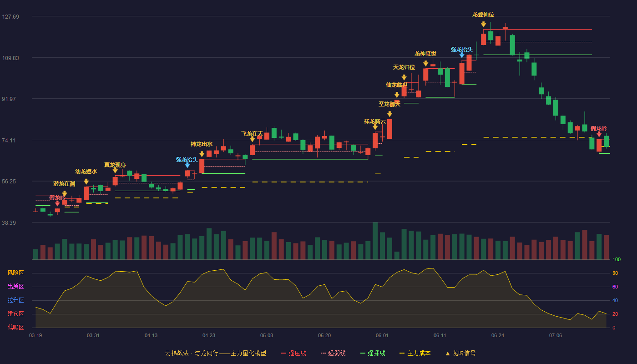
Task: Toggle the 强压线 legend entry
Action: coord(293,353)
